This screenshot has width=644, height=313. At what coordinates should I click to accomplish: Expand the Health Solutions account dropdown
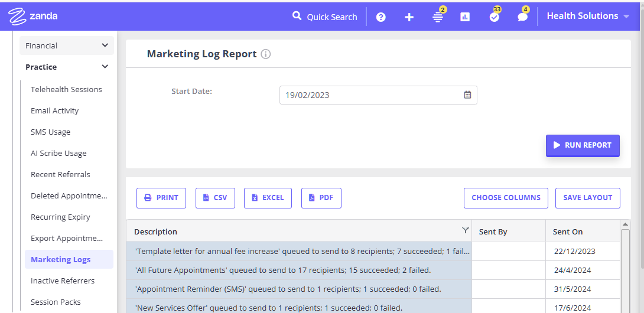click(x=626, y=17)
